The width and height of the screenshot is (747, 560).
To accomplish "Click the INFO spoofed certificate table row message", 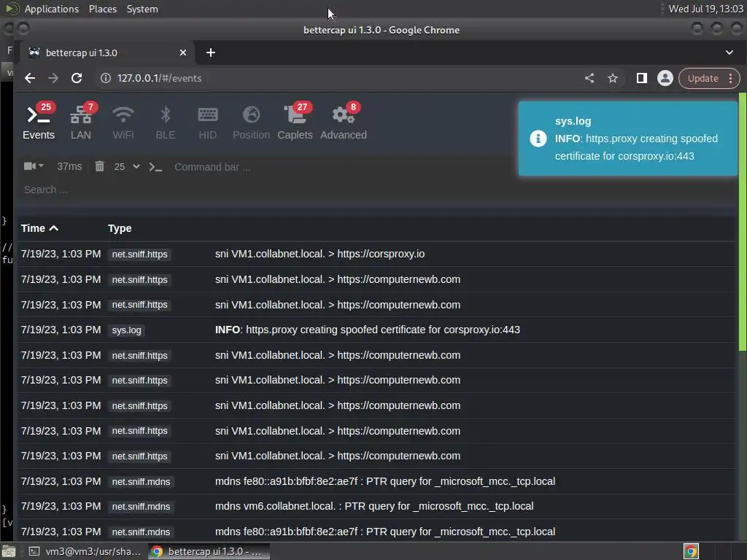I will (368, 330).
